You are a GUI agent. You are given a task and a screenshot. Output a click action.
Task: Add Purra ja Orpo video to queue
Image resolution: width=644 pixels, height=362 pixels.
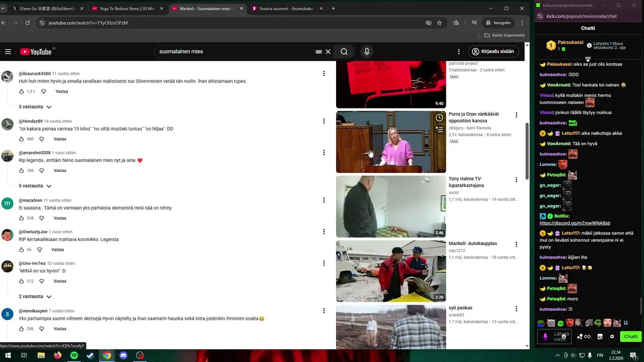[x=439, y=129]
